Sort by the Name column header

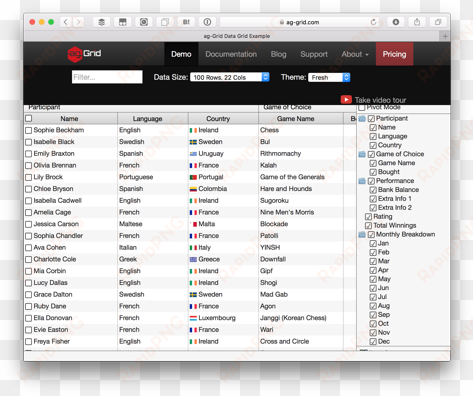[69, 119]
